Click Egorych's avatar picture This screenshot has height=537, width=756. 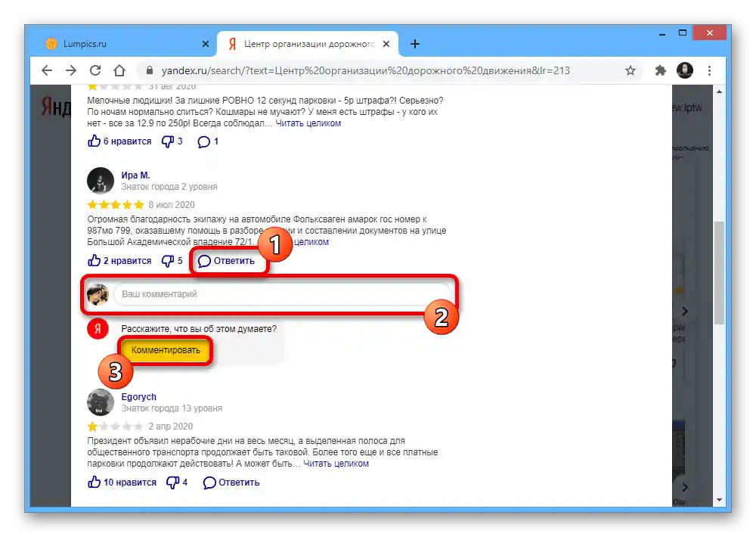[x=101, y=402]
